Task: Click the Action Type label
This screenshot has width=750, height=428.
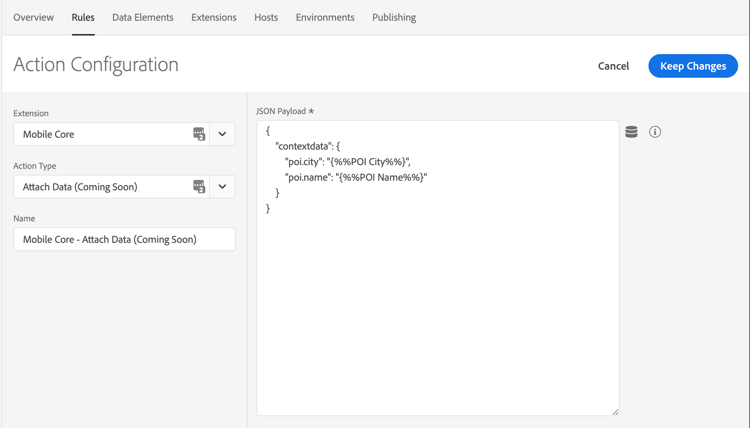Action: click(35, 166)
